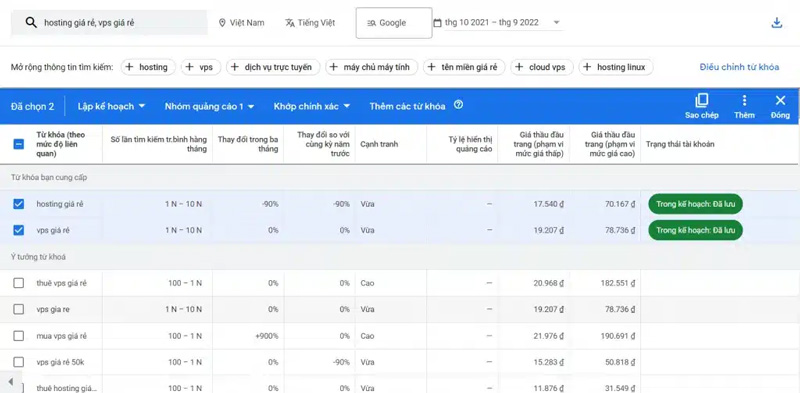The image size is (800, 393).
Task: Click the left scroll arrow at bottom
Action: pyautogui.click(x=11, y=382)
